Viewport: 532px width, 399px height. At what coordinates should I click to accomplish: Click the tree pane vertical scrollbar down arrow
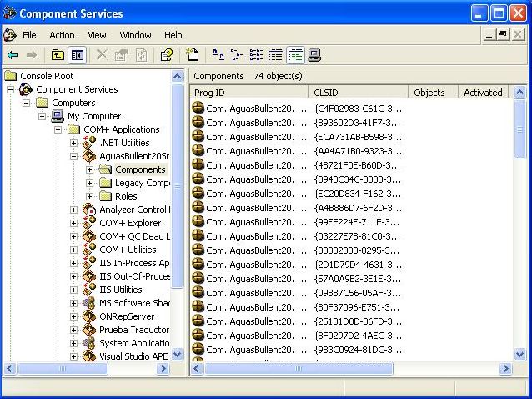tap(177, 355)
